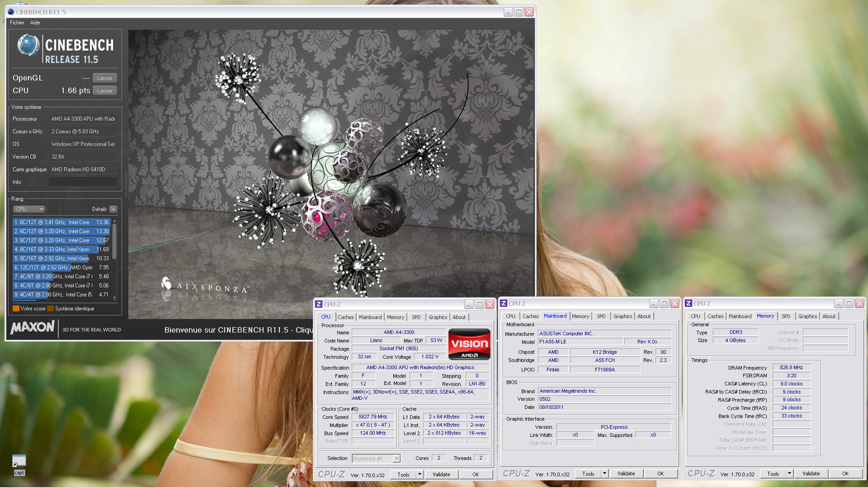Click Code Name value Llano
The height and width of the screenshot is (488, 868).
[x=376, y=341]
